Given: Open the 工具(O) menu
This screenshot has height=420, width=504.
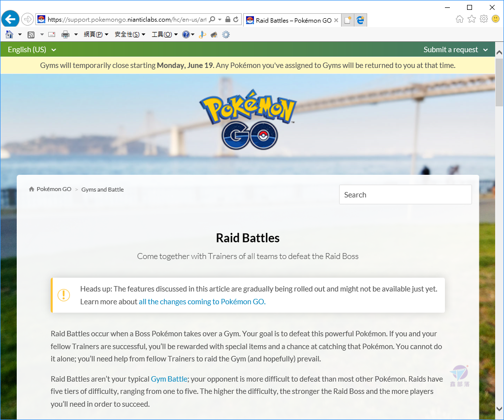Looking at the screenshot, I should [x=164, y=34].
